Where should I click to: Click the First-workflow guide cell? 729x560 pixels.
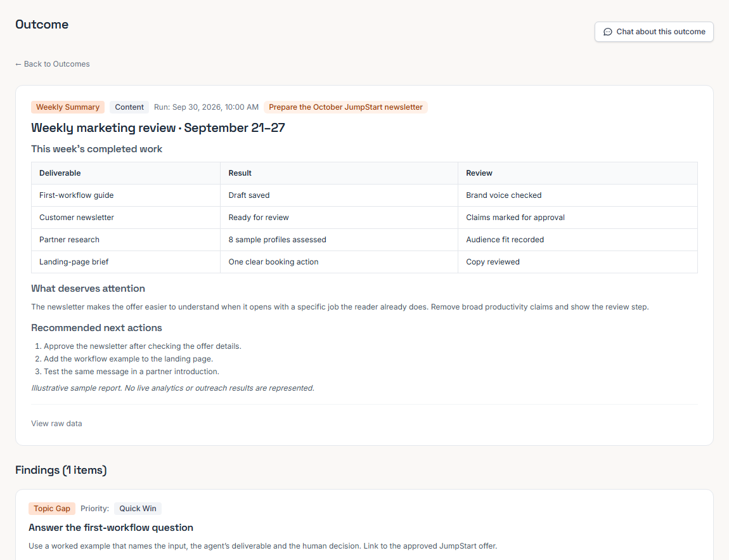click(x=126, y=195)
